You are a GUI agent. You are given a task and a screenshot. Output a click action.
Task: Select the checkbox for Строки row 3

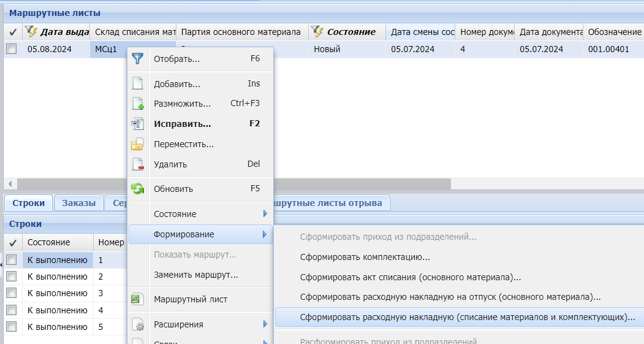pos(11,294)
